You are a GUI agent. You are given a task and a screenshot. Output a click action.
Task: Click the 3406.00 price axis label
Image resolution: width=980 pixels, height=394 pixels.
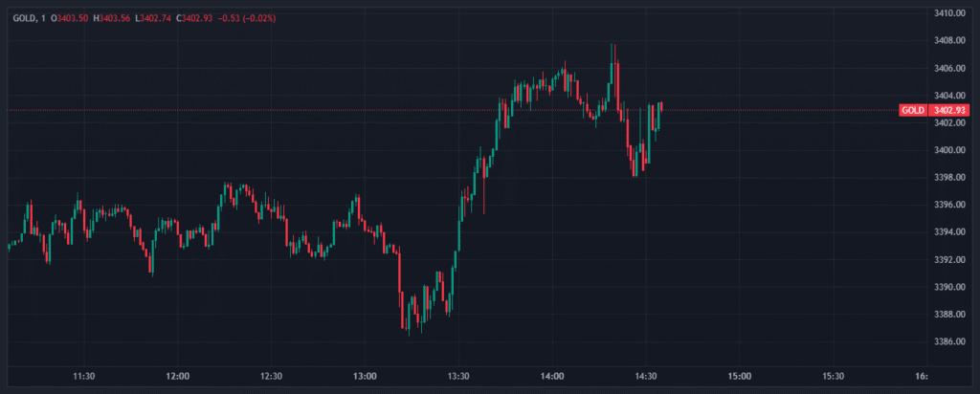(x=949, y=68)
